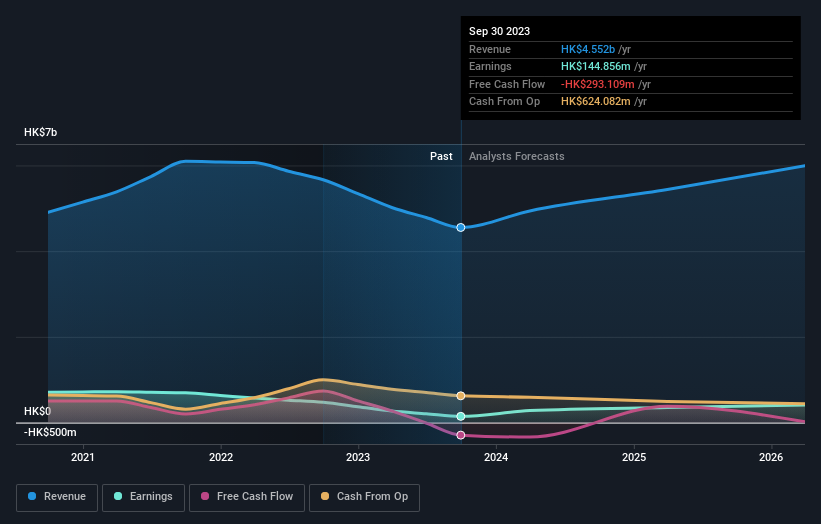
Task: Toggle the Free Cash Flow legend series
Action: click(x=247, y=497)
